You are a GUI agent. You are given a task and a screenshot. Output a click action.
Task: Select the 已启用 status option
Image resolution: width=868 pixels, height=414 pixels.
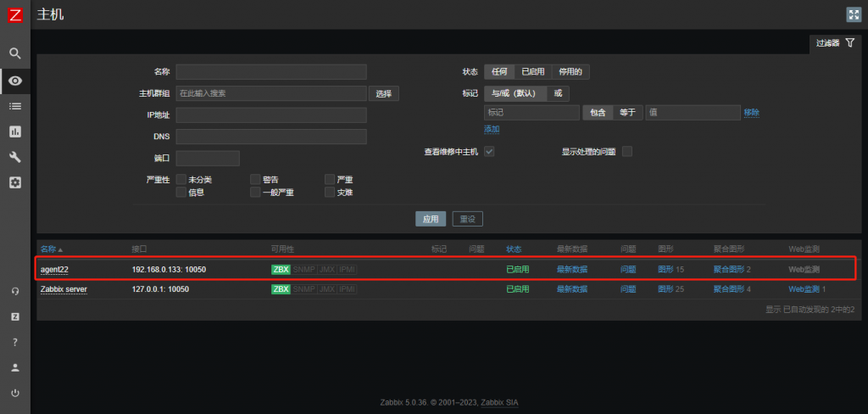coord(533,72)
